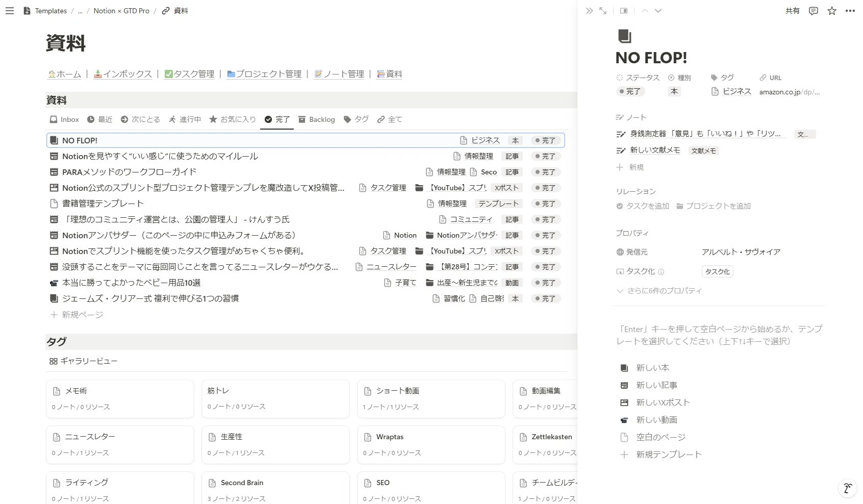The image size is (863, 504).
Task: Click the Notion × GTD Pro breadcrumb
Action: pos(121,11)
